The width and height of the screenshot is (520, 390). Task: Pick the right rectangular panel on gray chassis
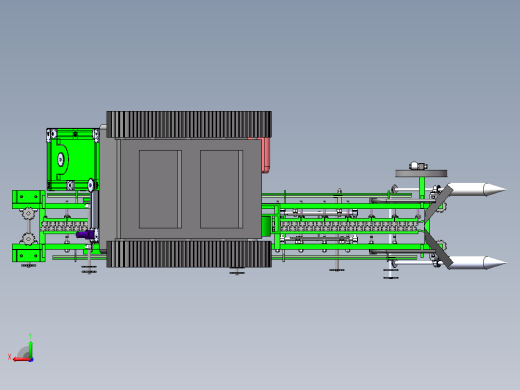tap(221, 189)
